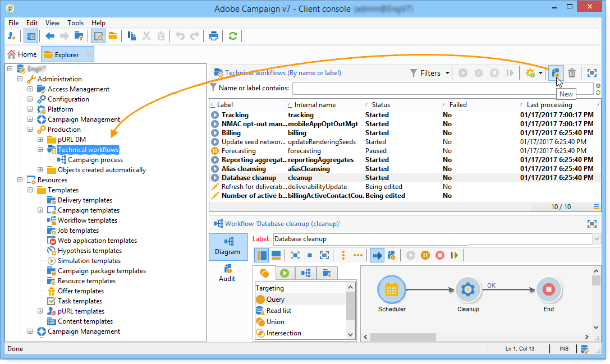
Task: Select the Cleanup activity node
Action: [467, 289]
